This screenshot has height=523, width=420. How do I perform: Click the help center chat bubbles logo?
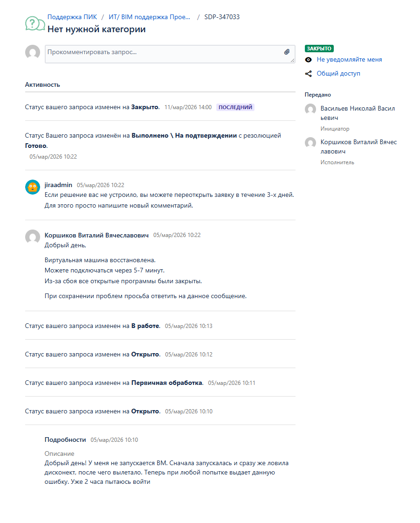click(x=35, y=23)
